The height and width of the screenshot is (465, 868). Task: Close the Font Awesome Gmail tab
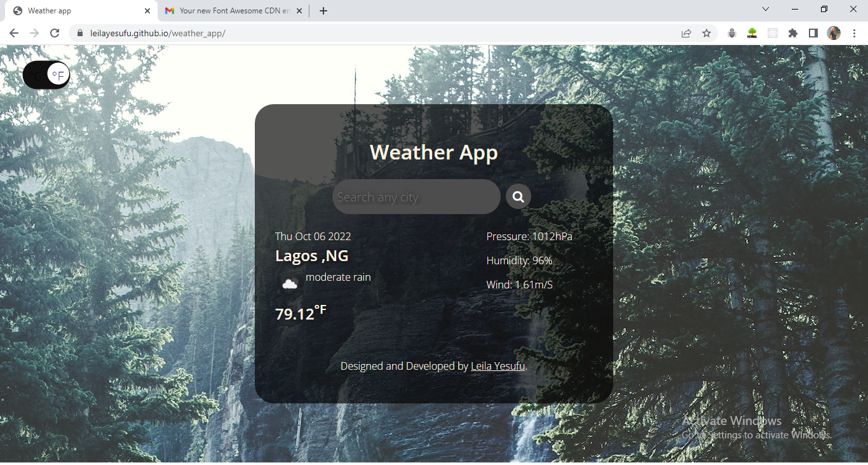pyautogui.click(x=299, y=11)
